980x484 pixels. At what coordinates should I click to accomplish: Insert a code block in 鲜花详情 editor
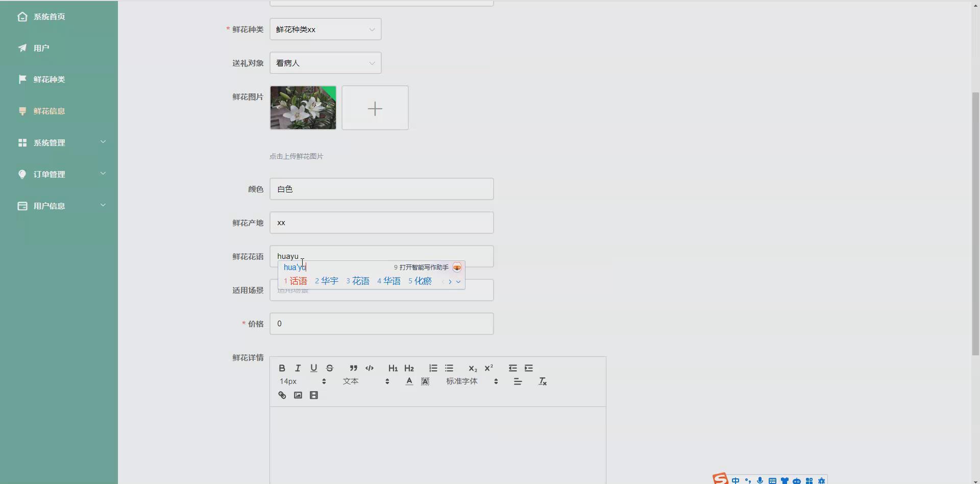coord(370,368)
